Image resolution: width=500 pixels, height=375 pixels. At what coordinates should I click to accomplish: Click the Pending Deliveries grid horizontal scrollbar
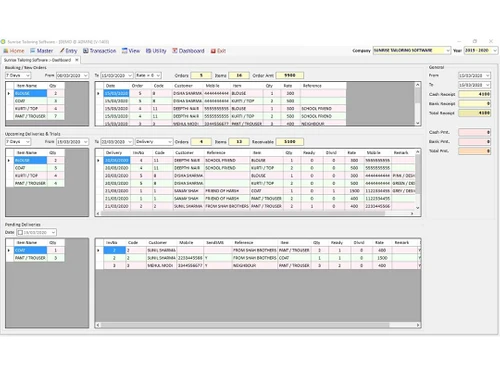(258, 325)
